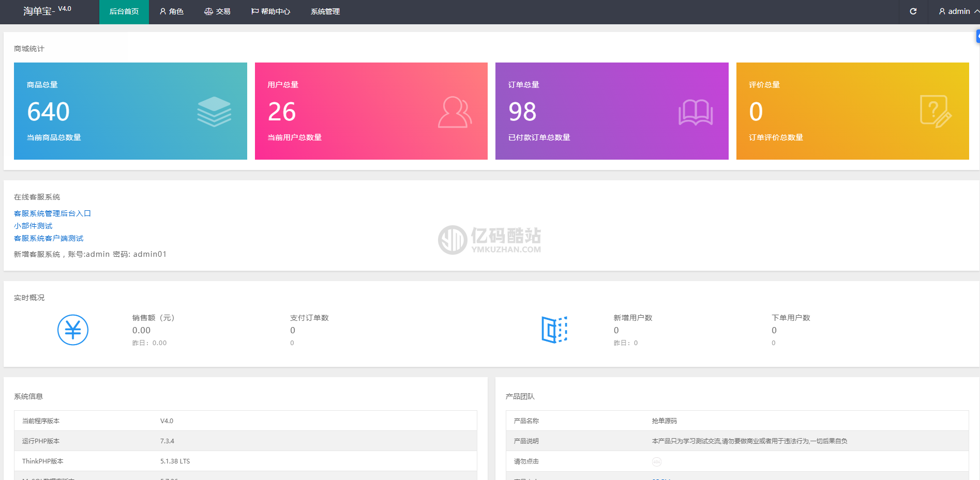Click the user icon beside admin
Viewport: 980px width, 480px height.
(942, 11)
